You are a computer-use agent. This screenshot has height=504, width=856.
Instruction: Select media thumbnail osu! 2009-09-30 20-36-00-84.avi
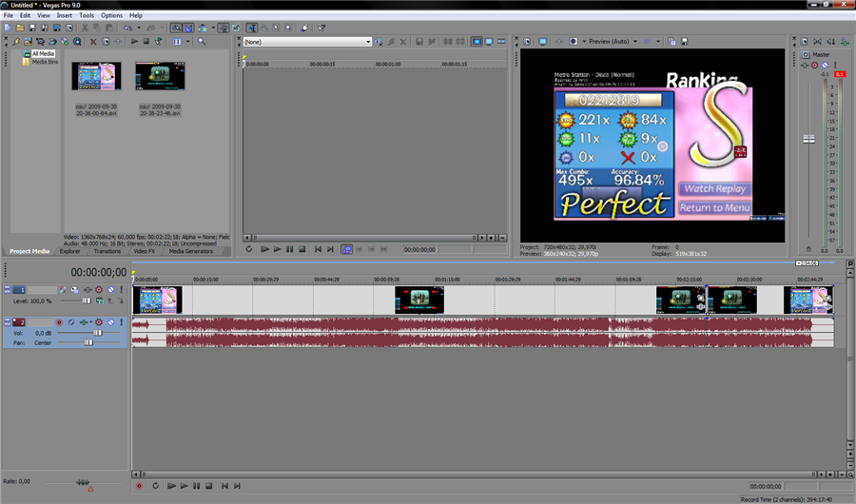point(96,76)
